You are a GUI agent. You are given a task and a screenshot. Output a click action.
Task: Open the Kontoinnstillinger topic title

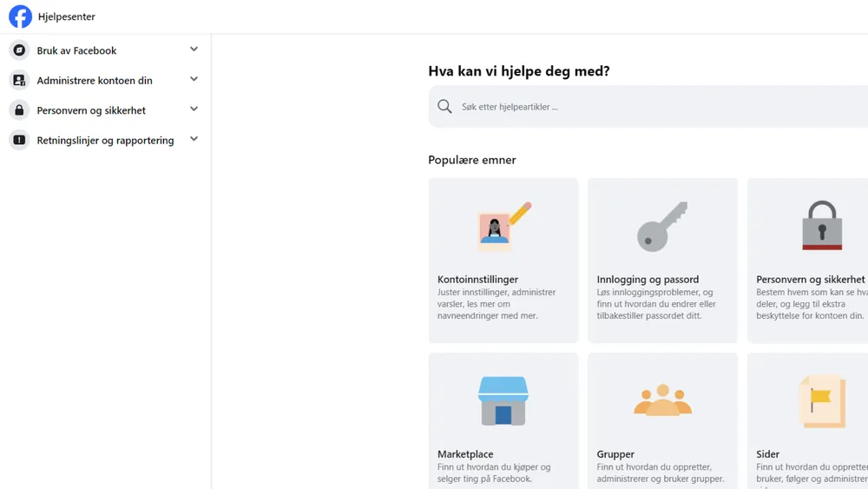(477, 279)
